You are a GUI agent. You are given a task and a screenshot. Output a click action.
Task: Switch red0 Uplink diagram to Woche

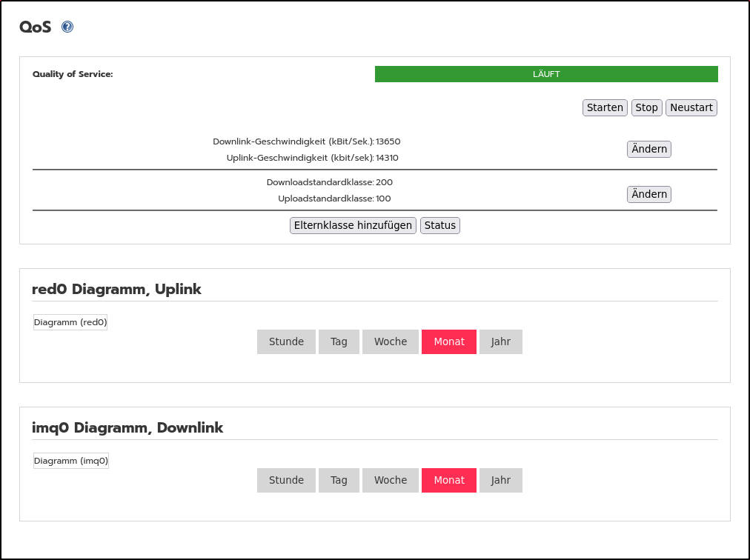(x=390, y=341)
